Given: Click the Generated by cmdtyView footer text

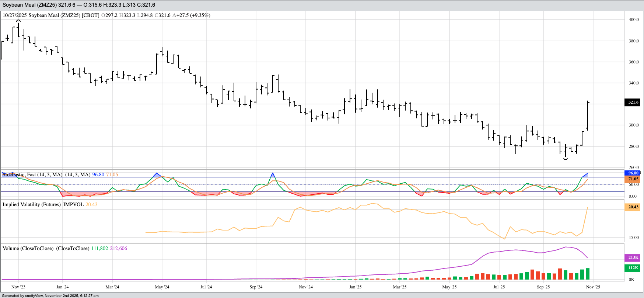Looking at the screenshot, I should click(x=50, y=295).
